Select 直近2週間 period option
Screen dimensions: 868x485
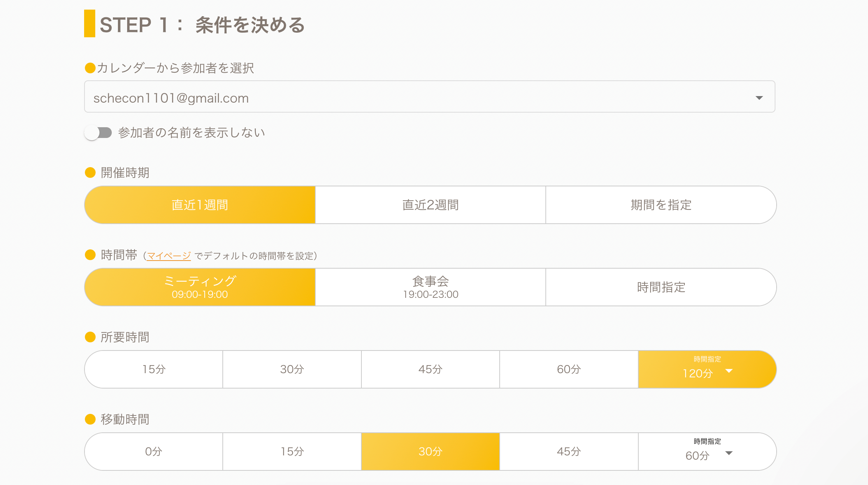pyautogui.click(x=430, y=205)
